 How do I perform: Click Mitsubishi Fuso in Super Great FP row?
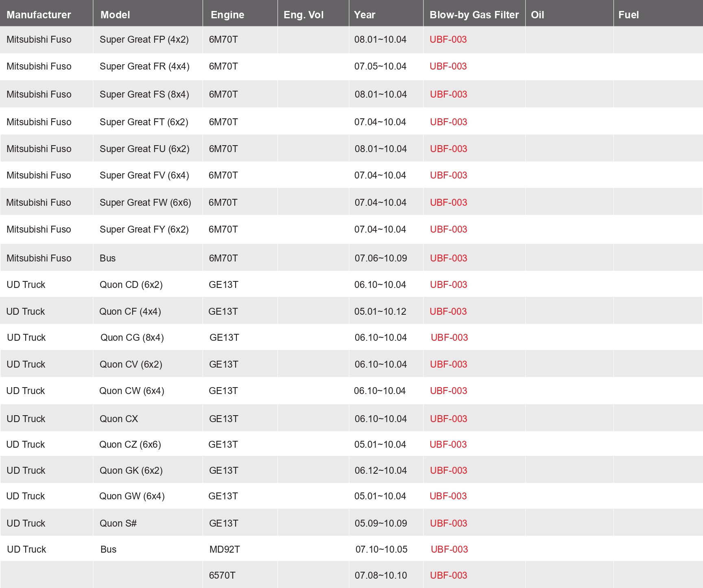[x=39, y=39]
